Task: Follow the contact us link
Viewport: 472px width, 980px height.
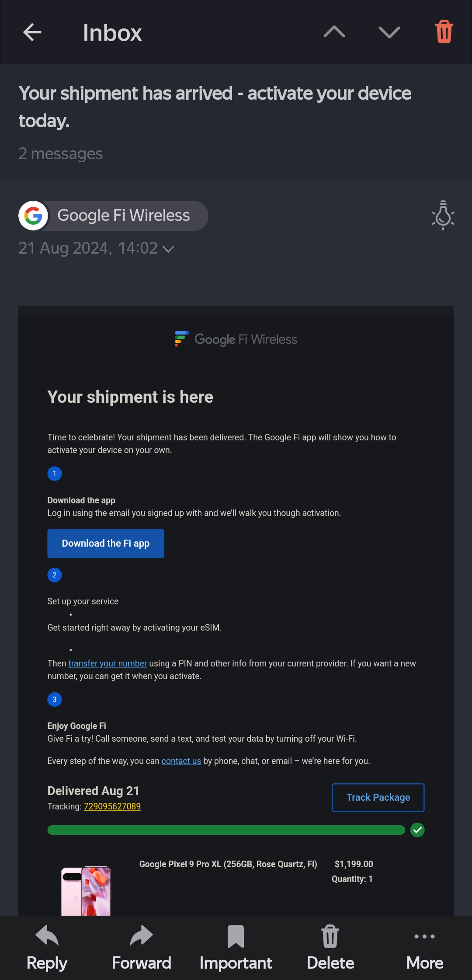Action: pyautogui.click(x=181, y=761)
